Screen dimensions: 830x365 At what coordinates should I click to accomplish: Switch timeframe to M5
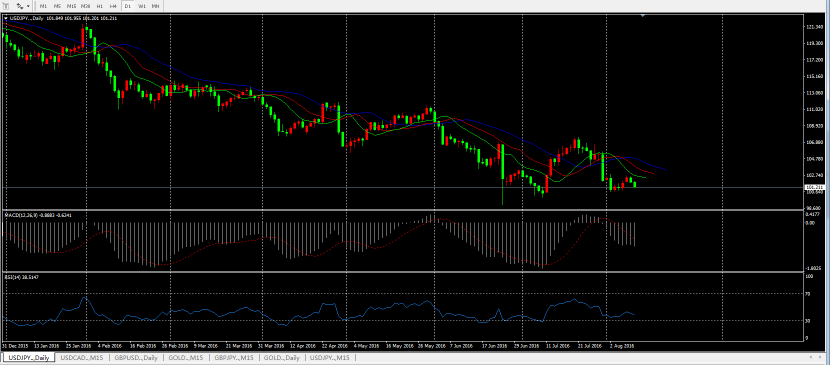(x=57, y=6)
